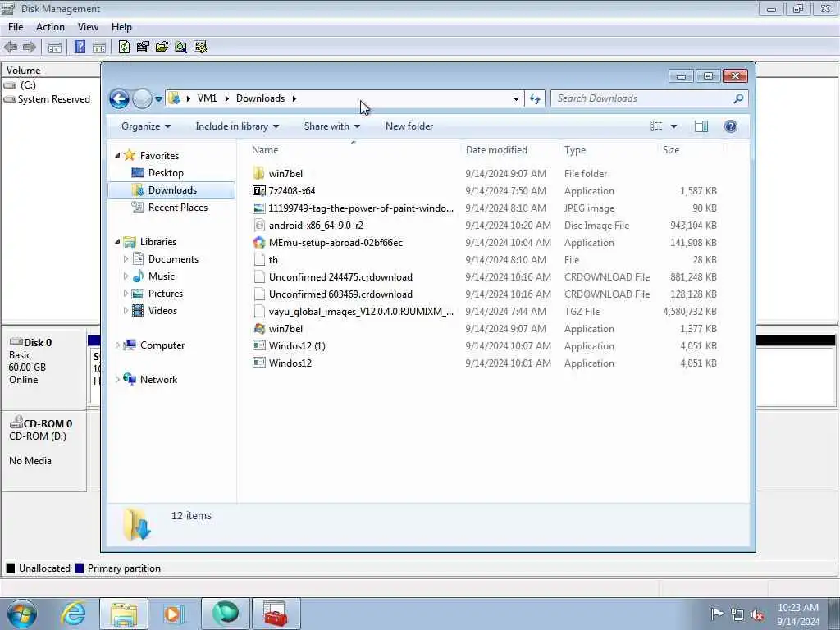Click the show/hide console tree icon

tap(55, 47)
